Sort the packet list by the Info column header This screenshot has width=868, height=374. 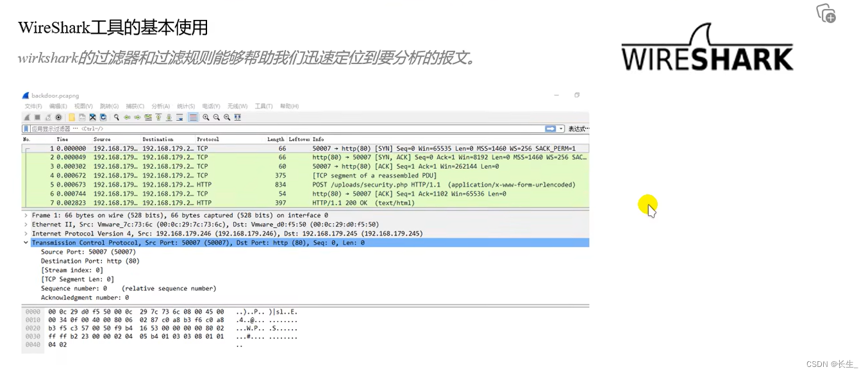[318, 139]
